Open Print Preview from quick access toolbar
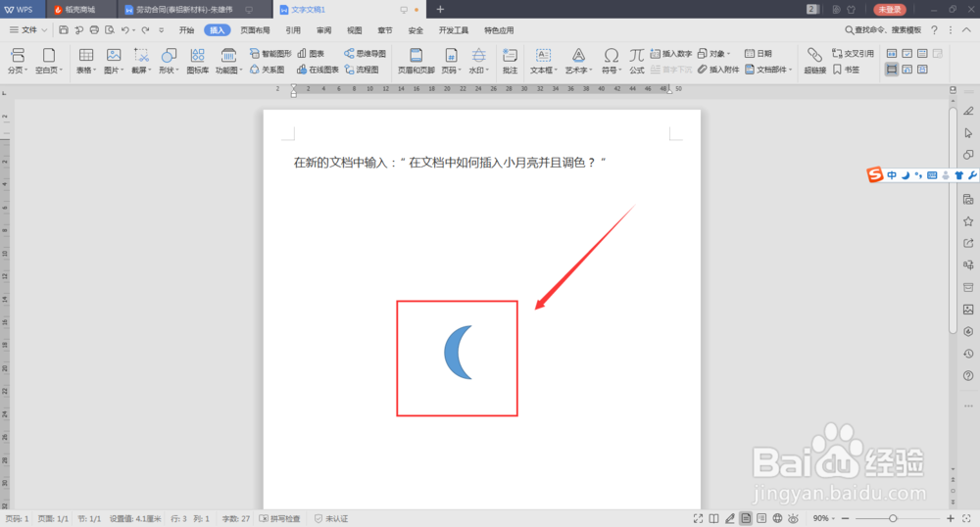Image resolution: width=980 pixels, height=527 pixels. (110, 30)
